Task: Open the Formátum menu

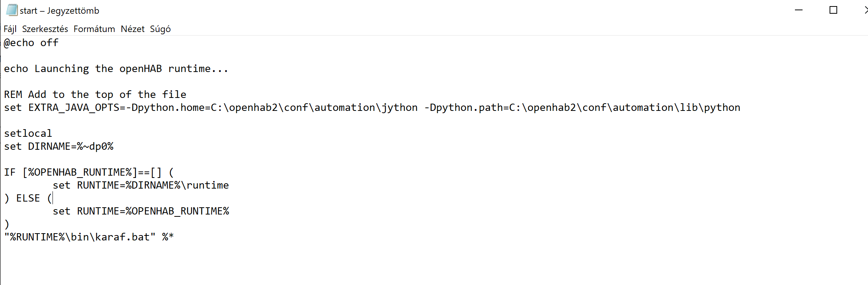Action: click(x=94, y=29)
